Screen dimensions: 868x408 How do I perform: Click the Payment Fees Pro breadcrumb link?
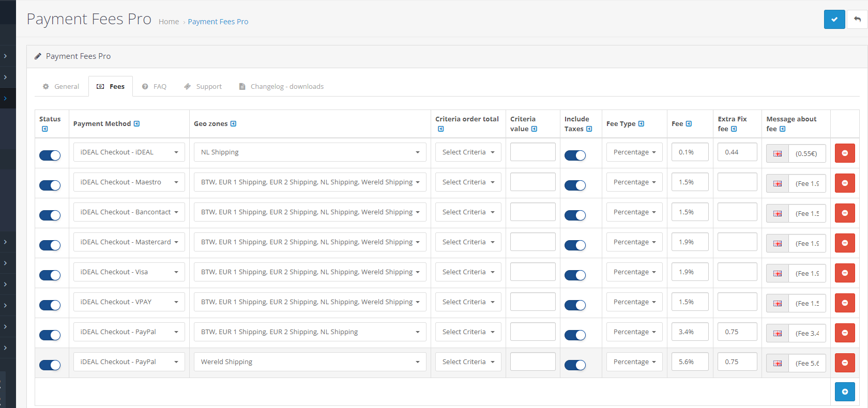(x=218, y=22)
